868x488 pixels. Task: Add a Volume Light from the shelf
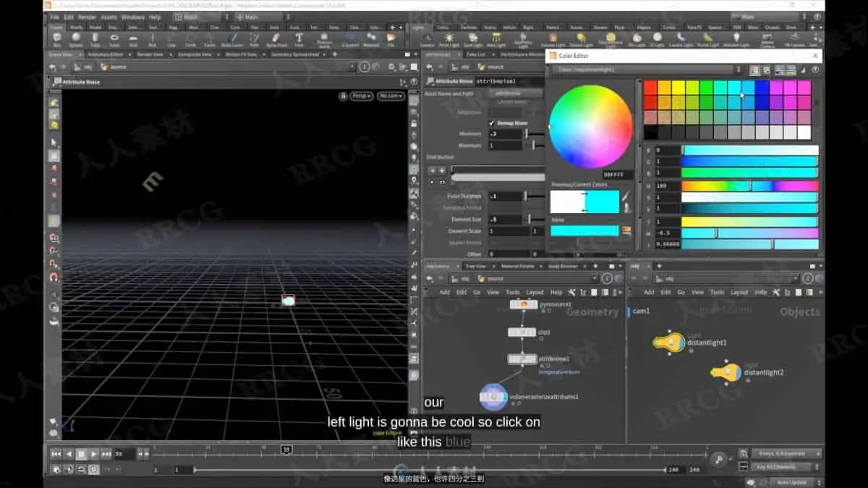[553, 39]
